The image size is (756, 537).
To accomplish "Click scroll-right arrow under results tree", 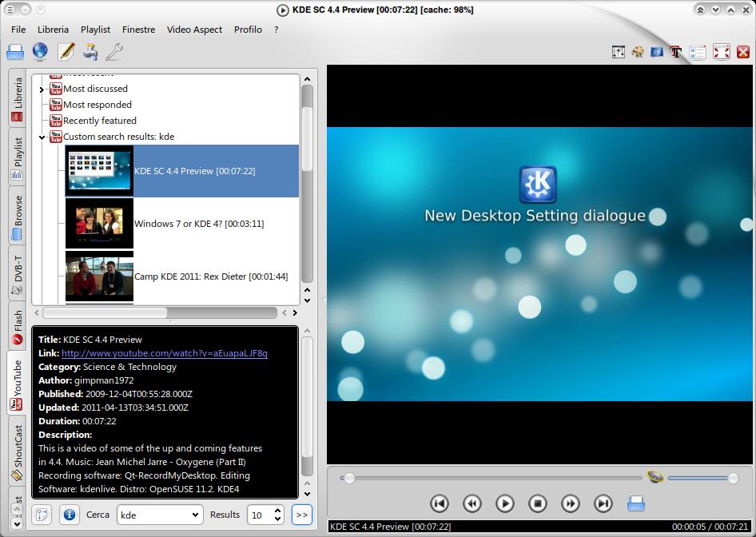I will point(295,312).
